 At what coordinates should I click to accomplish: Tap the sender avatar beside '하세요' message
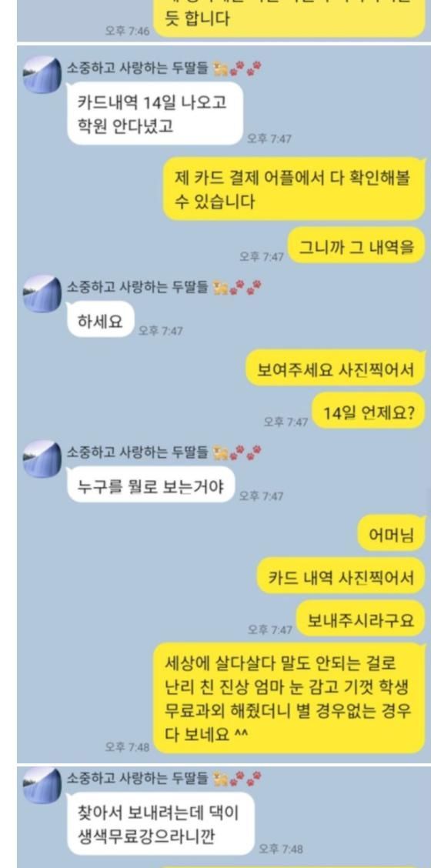[42, 293]
